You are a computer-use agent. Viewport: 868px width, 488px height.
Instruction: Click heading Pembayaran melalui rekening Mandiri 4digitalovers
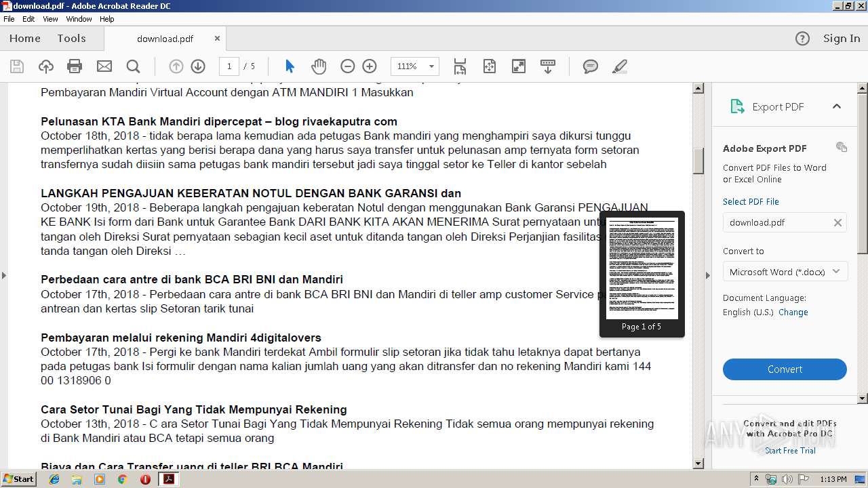point(181,338)
